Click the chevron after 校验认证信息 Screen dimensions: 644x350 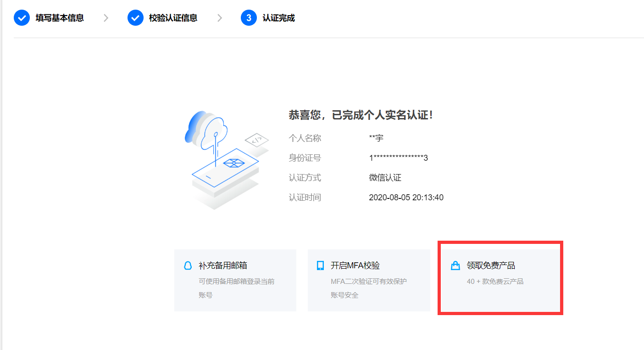click(x=220, y=18)
